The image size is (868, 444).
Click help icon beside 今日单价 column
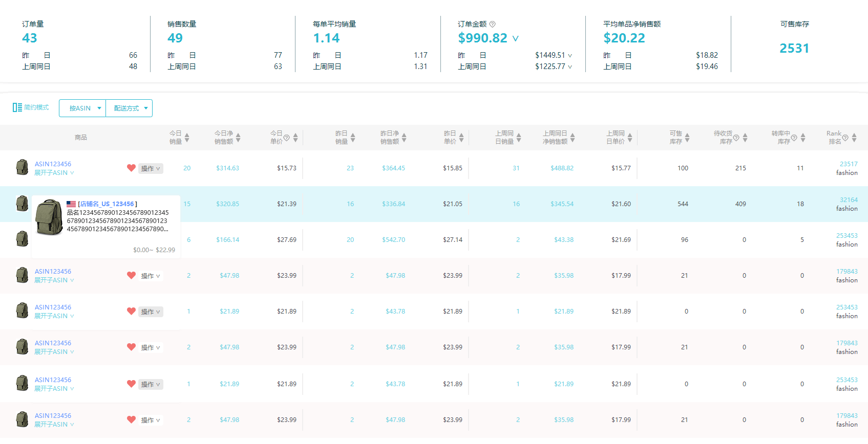(x=287, y=138)
